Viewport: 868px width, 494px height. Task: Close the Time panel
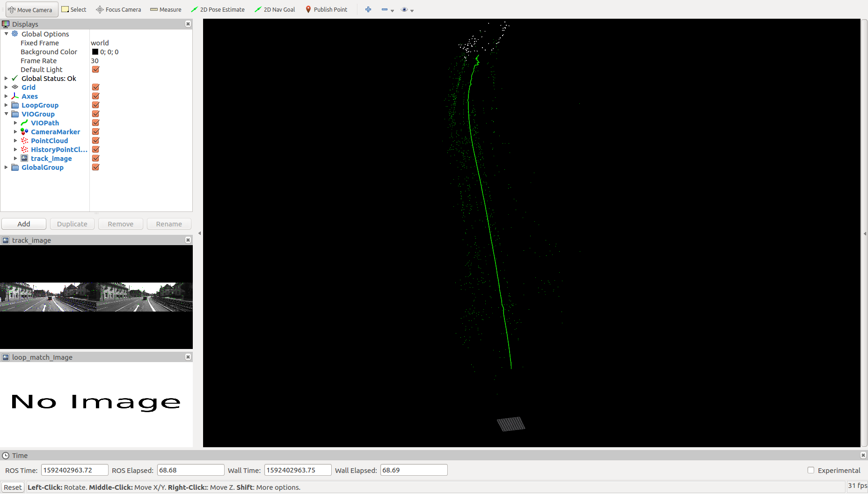[x=863, y=455]
